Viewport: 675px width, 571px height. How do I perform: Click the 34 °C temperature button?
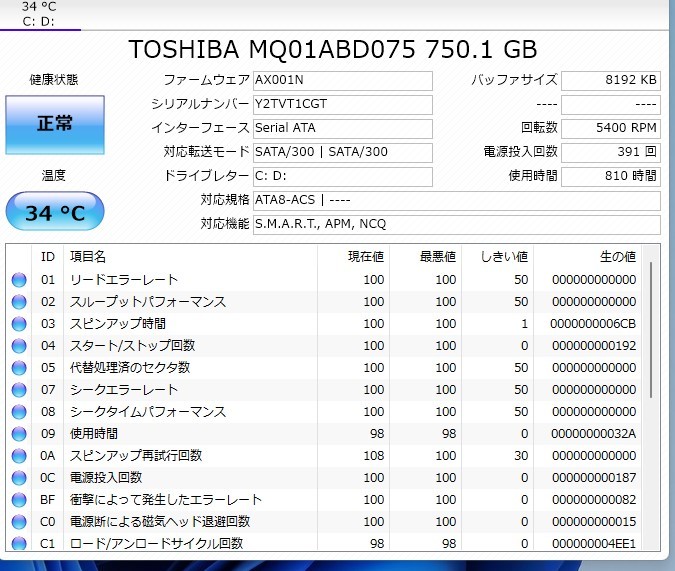tap(55, 211)
